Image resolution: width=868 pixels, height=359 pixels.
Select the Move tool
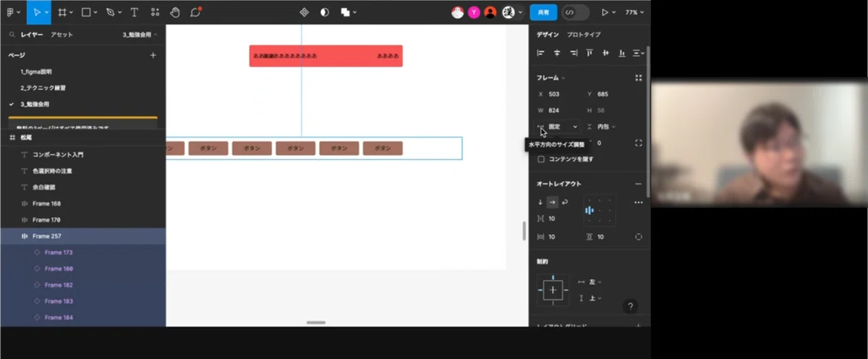[36, 12]
